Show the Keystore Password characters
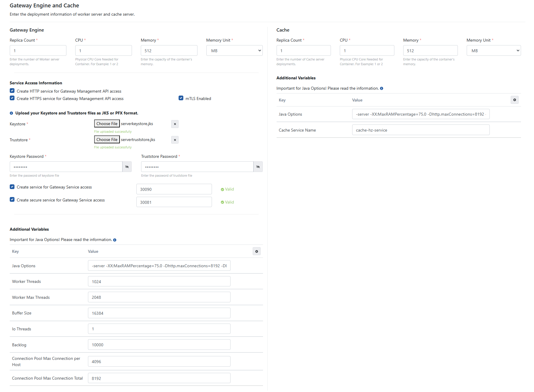 tap(127, 167)
